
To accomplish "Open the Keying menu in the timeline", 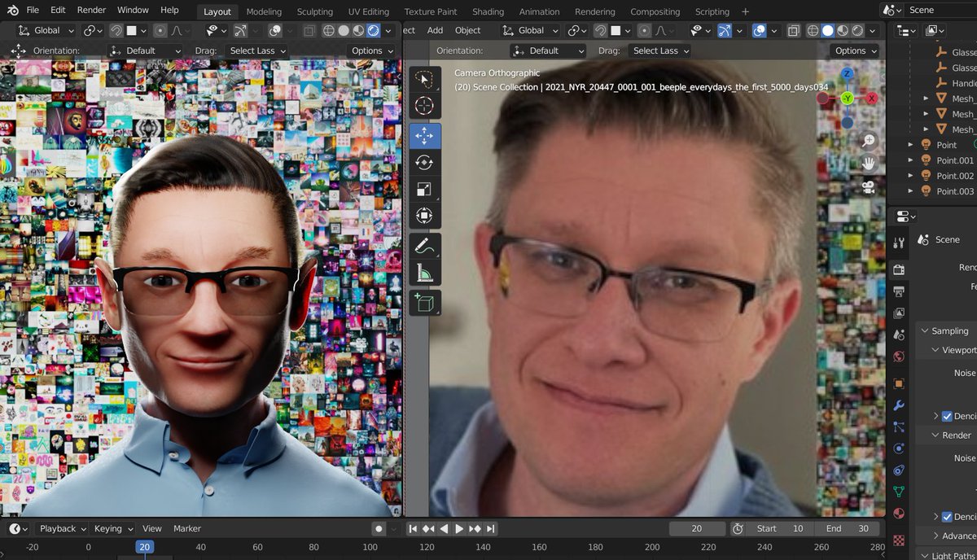I will [112, 528].
